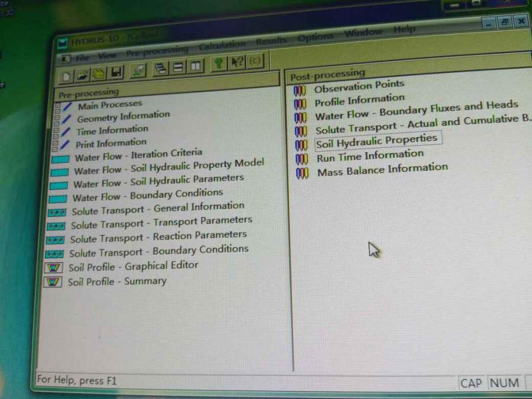Click the icon beside Mass Balance Information
Screen dimensions: 532x399
(302, 173)
